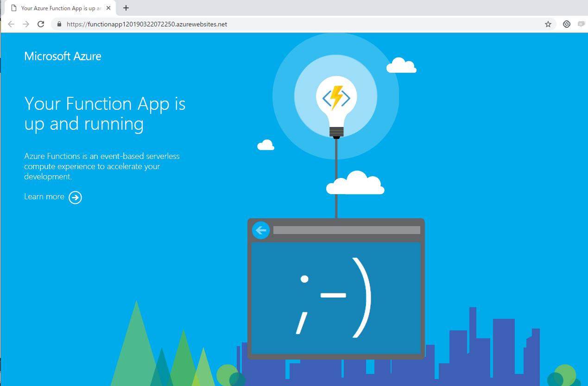Click the padlock icon in the address bar
Viewport: 588px width, 386px height.
coord(58,24)
